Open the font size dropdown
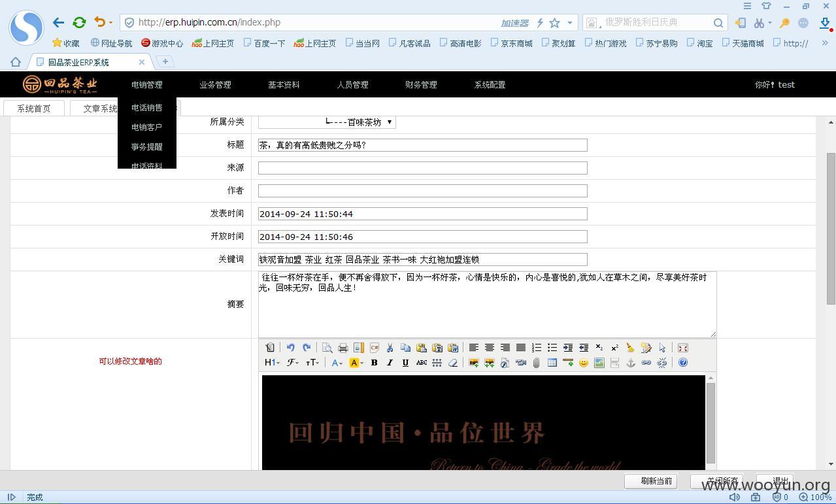The image size is (836, 504). point(312,363)
